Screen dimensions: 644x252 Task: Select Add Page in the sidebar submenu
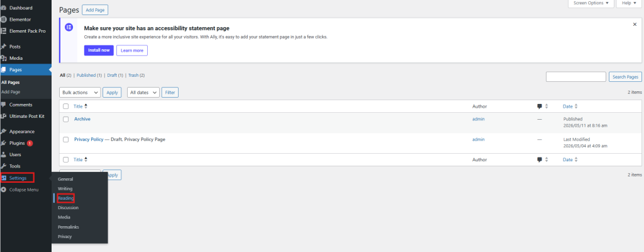point(11,92)
